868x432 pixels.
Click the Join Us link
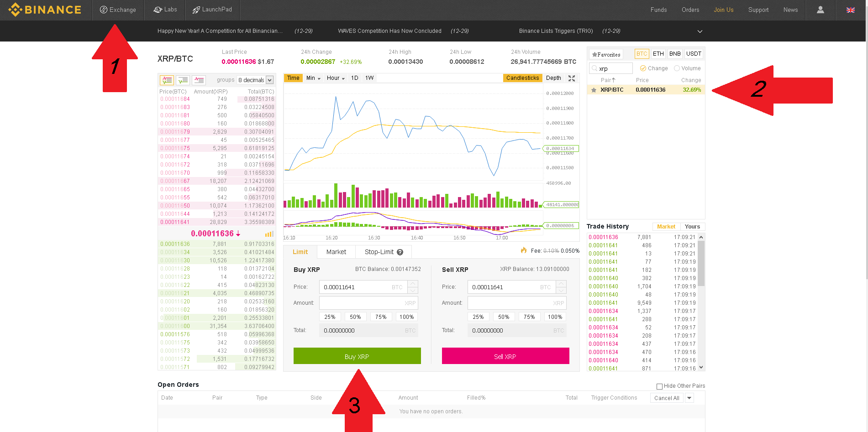[723, 10]
